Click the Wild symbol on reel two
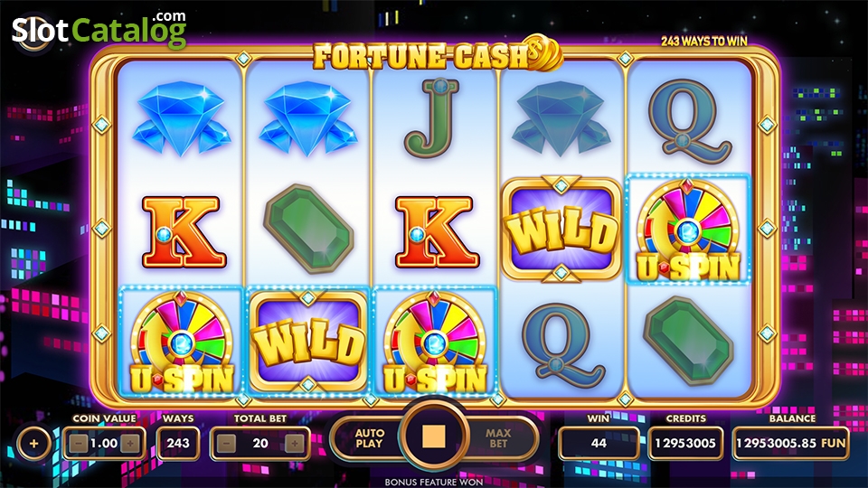Screen dimensions: 868x488 point(307,341)
